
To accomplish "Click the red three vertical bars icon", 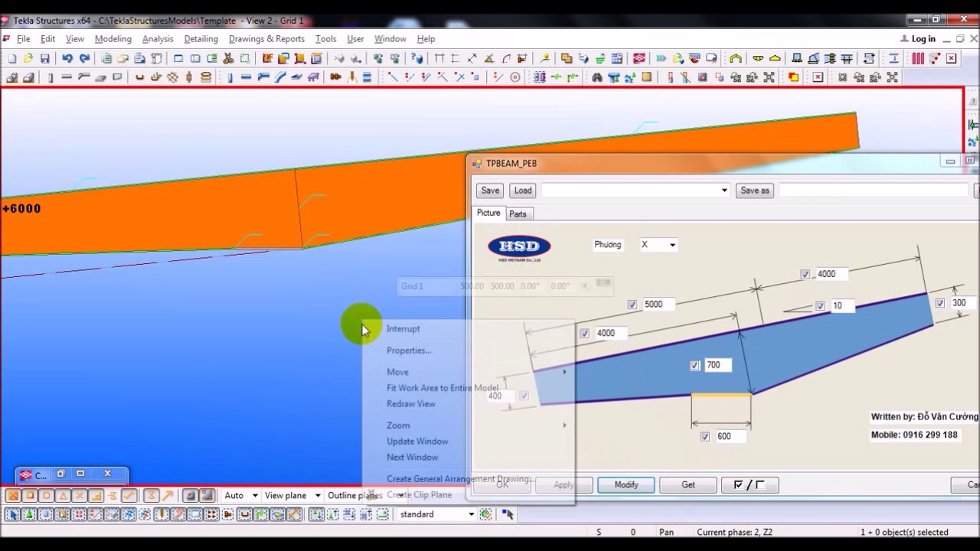I will tap(918, 58).
